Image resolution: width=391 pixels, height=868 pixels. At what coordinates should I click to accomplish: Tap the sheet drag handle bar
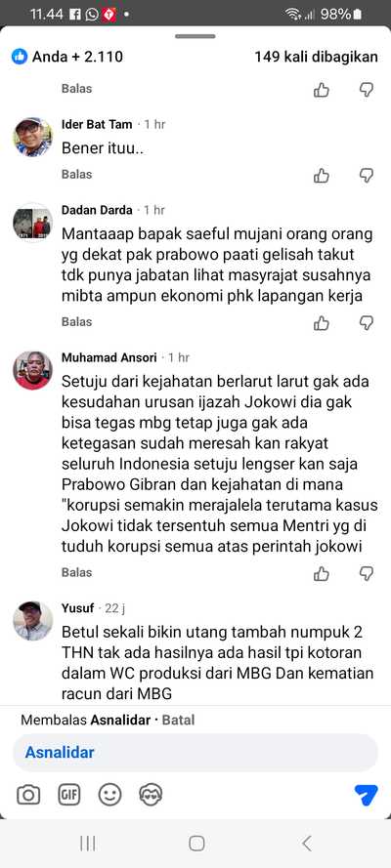[x=195, y=36]
